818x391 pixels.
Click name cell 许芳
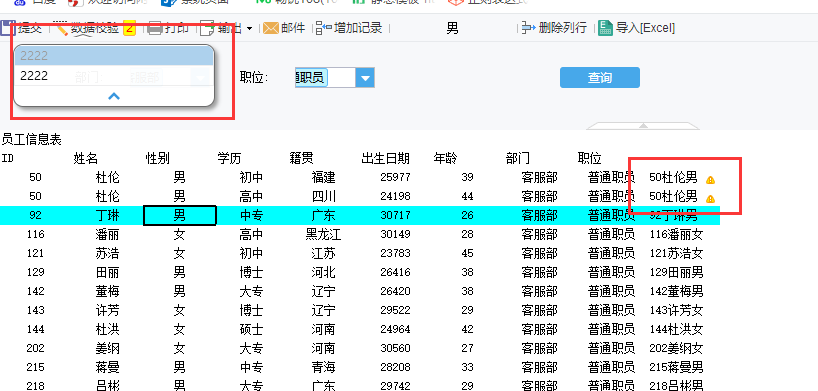[x=107, y=311]
